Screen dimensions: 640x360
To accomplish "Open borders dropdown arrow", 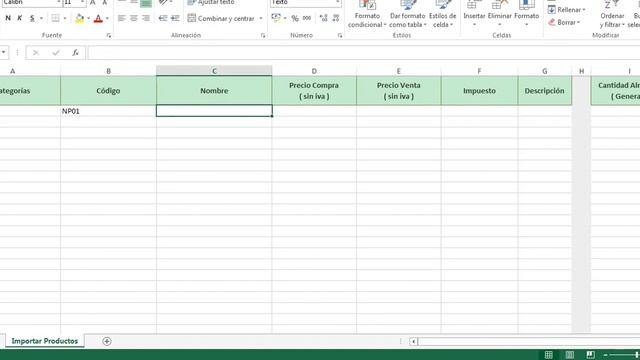I will (65, 18).
